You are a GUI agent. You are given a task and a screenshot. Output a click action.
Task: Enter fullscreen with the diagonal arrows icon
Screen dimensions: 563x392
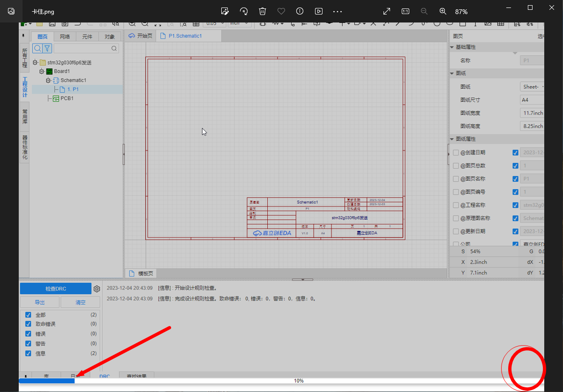387,11
